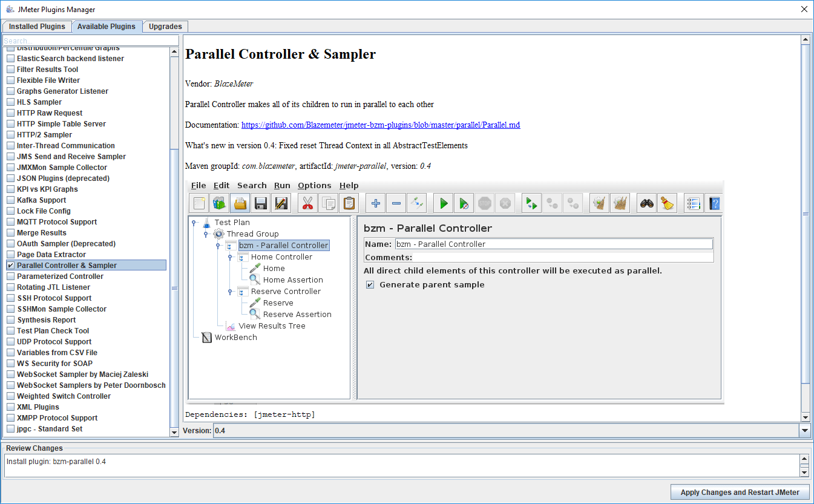Viewport: 814px width, 504px height.
Task: Switch to the Upgrades tab
Action: click(x=165, y=26)
